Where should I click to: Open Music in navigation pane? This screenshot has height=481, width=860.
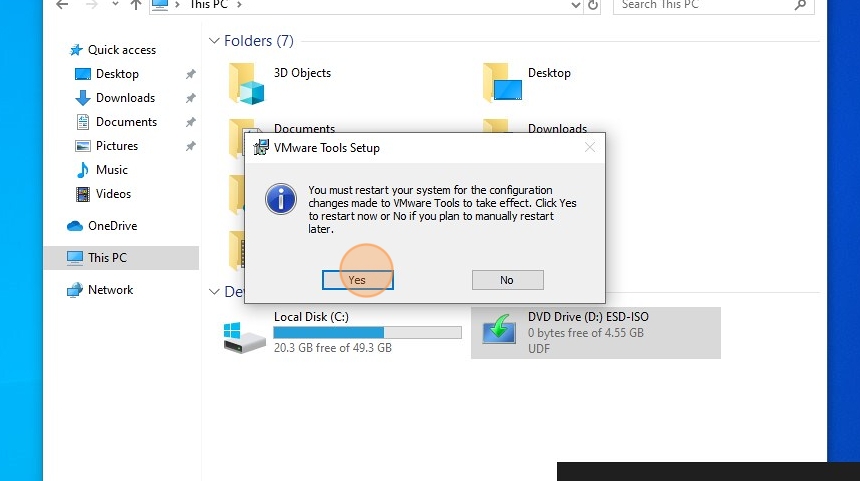tap(111, 170)
